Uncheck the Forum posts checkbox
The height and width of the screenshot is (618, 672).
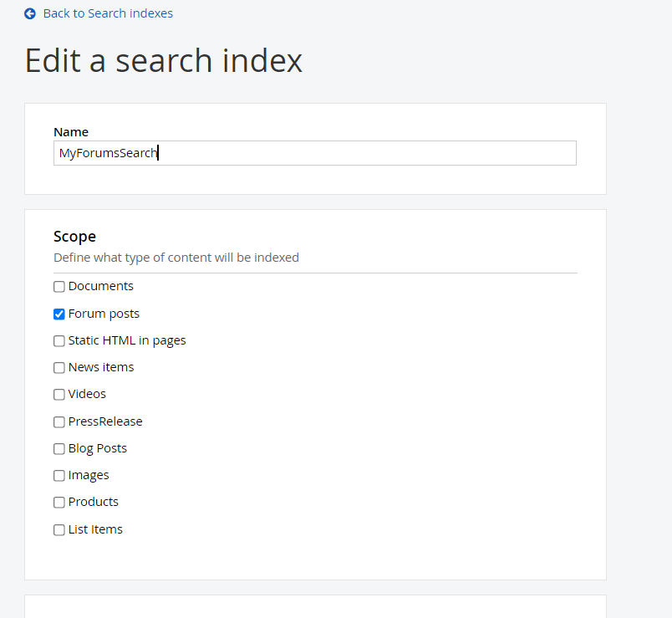point(59,314)
